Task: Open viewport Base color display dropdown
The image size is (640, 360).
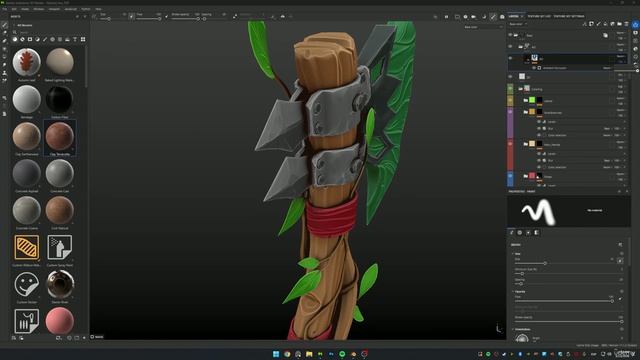Action: [483, 27]
